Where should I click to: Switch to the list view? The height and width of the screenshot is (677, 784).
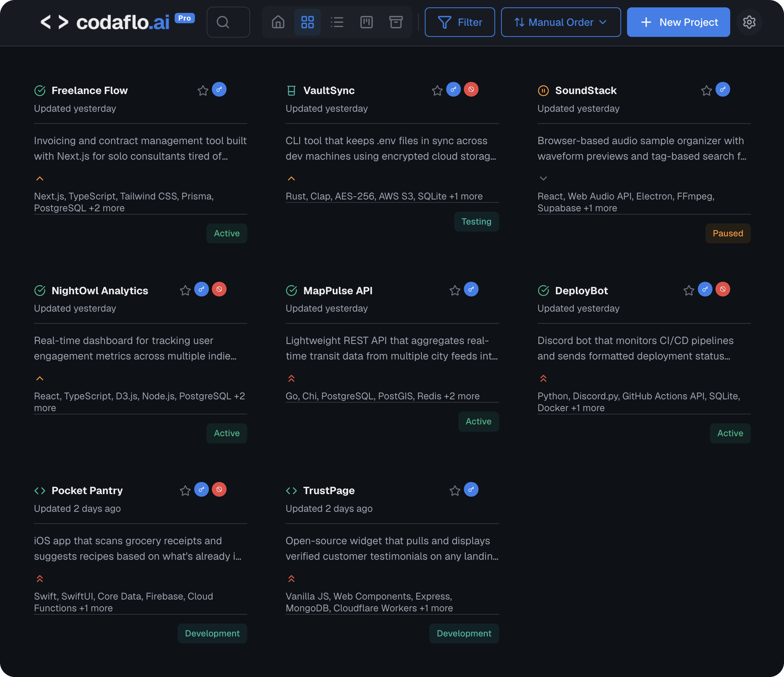point(337,22)
